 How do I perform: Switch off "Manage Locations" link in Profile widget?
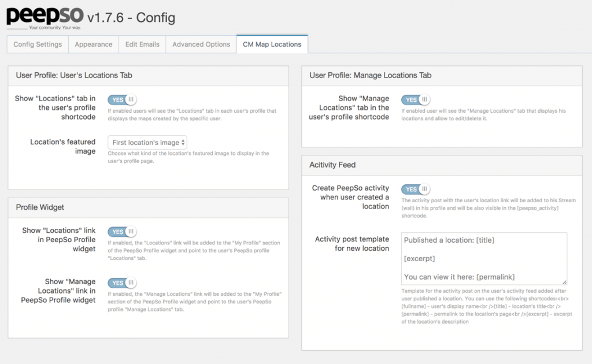tap(122, 283)
